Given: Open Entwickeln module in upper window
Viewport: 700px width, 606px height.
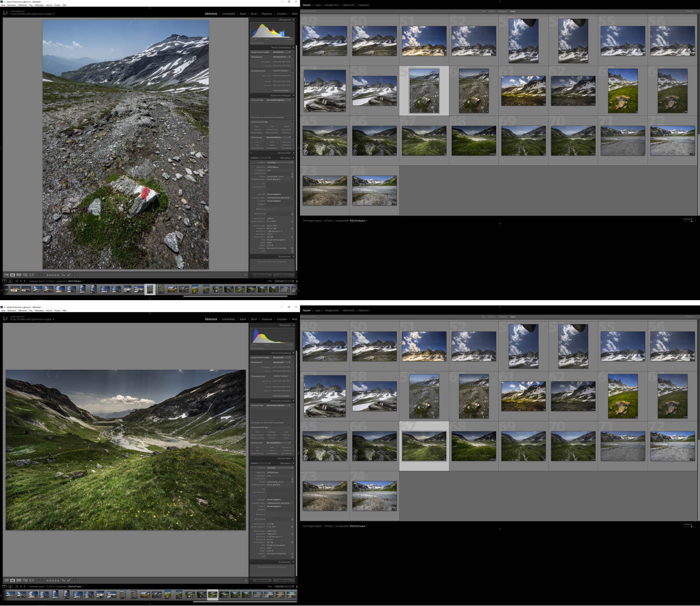Looking at the screenshot, I should 228,14.
